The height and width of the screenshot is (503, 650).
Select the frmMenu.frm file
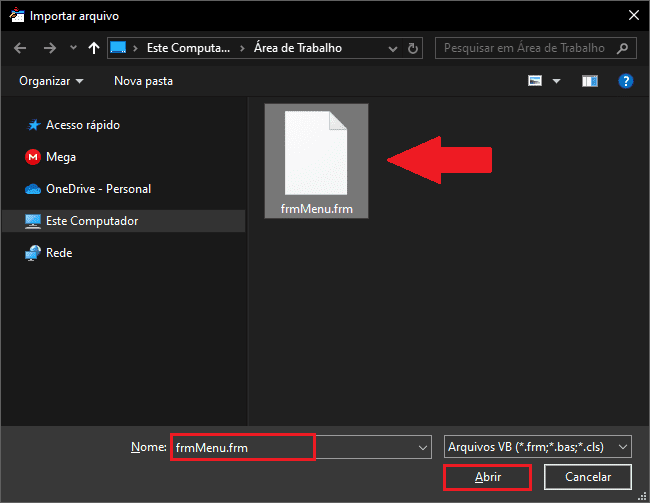(x=316, y=160)
